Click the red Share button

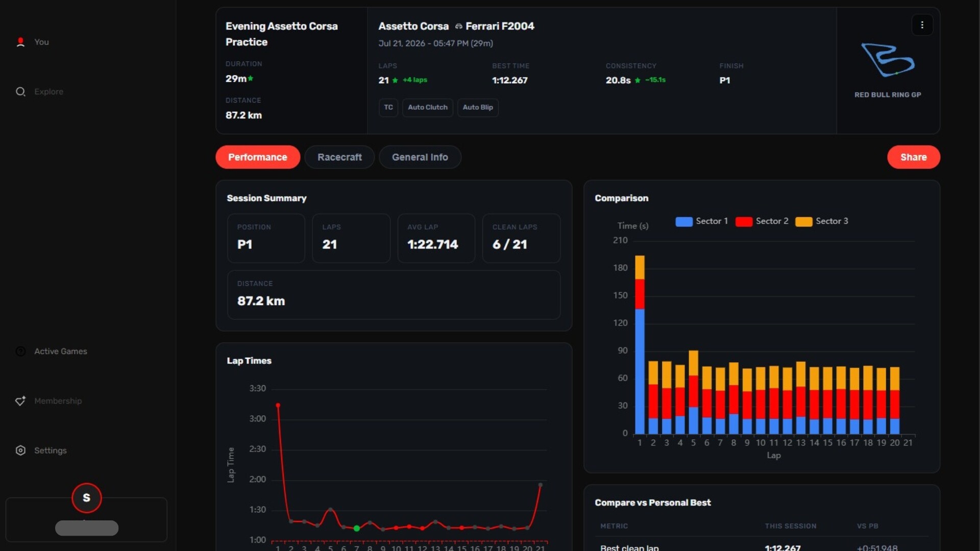click(914, 157)
